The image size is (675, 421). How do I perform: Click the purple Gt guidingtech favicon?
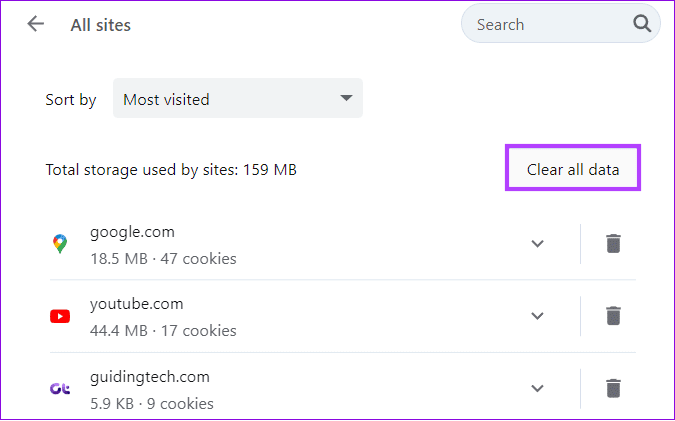click(60, 389)
